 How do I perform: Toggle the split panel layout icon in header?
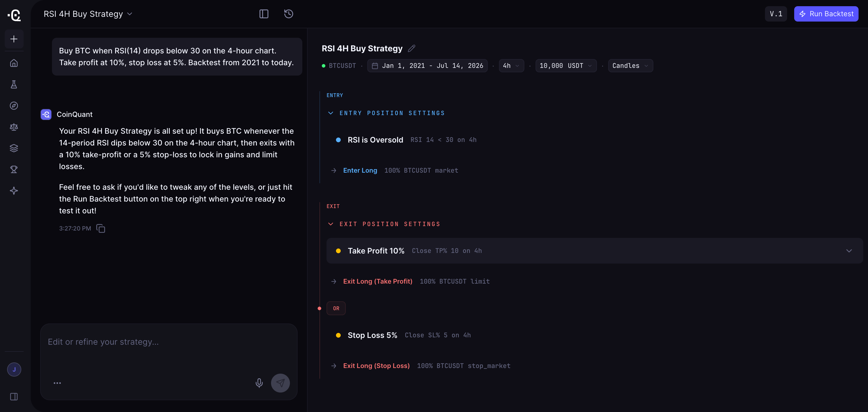tap(263, 14)
